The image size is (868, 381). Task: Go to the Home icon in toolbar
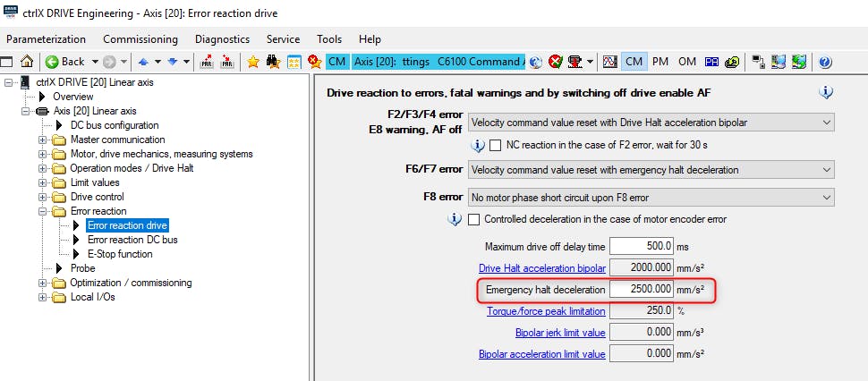[26, 62]
